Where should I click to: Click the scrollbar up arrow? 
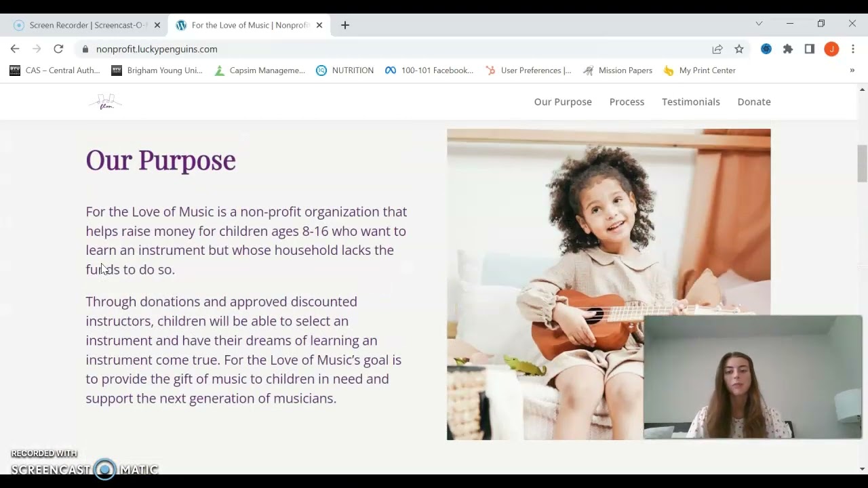(863, 89)
